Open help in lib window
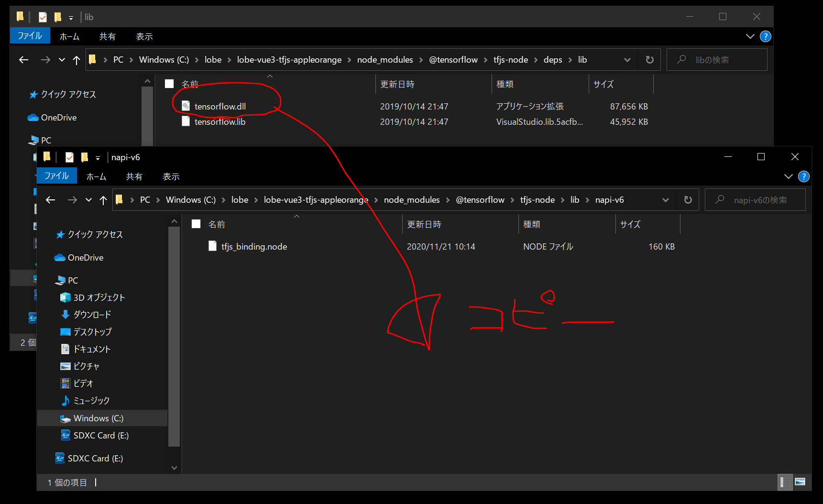The image size is (823, 504). point(766,36)
